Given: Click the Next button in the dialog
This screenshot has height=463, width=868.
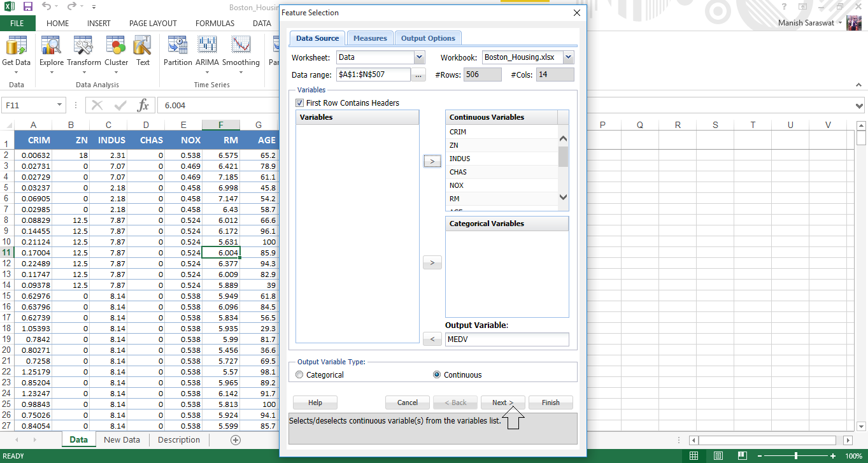Looking at the screenshot, I should [x=502, y=402].
